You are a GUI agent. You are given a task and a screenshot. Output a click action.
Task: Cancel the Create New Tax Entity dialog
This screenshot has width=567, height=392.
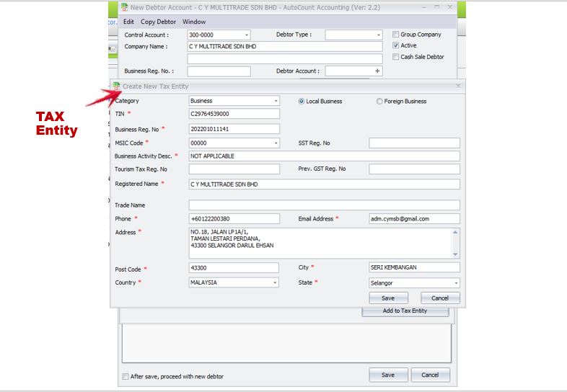tap(440, 298)
